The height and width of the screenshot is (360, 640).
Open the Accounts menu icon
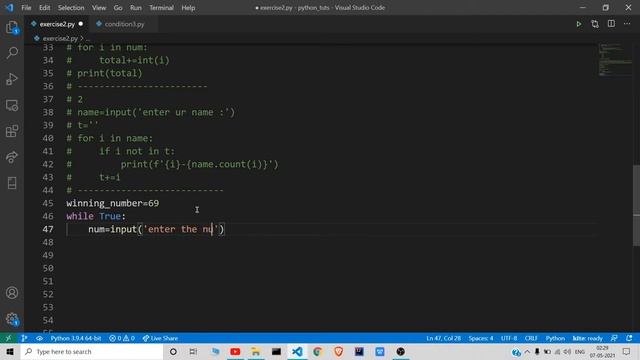(x=12, y=293)
